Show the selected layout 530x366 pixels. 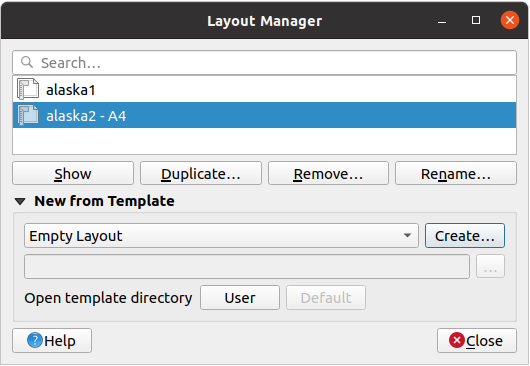pyautogui.click(x=73, y=173)
